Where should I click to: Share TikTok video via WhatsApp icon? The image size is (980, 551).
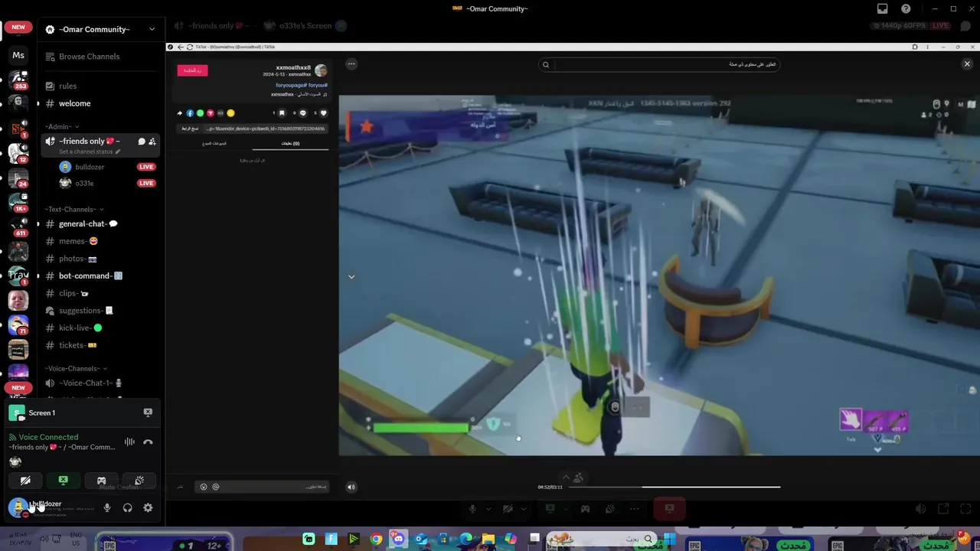pos(200,113)
